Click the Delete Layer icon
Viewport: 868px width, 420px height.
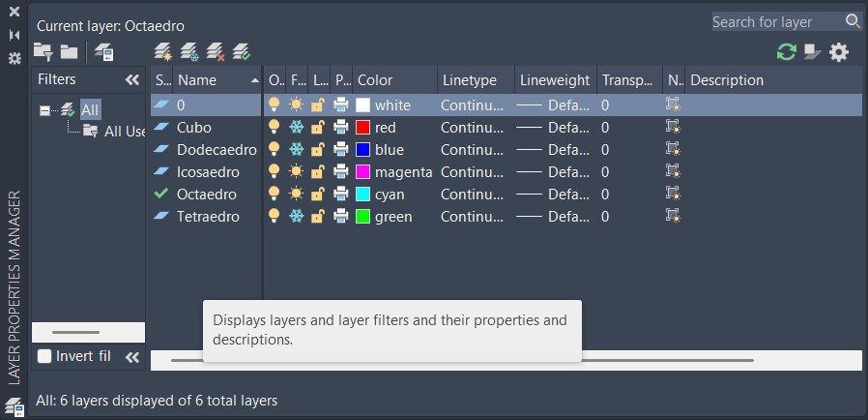[x=216, y=51]
